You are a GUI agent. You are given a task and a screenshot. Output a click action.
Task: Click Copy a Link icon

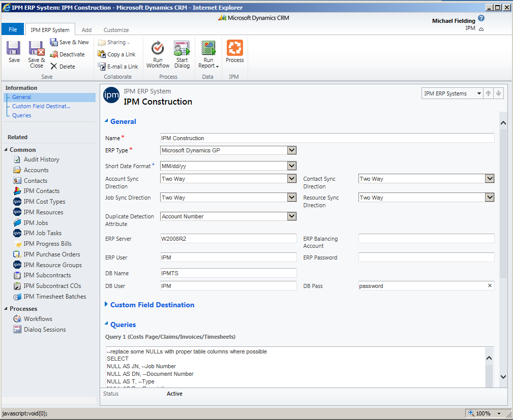tap(102, 54)
